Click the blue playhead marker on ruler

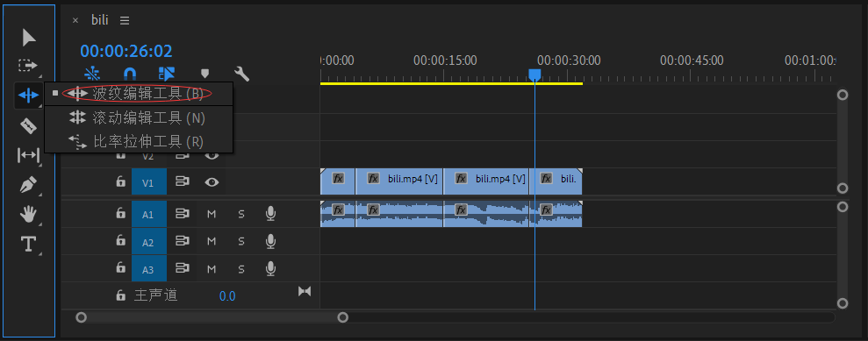(x=534, y=75)
